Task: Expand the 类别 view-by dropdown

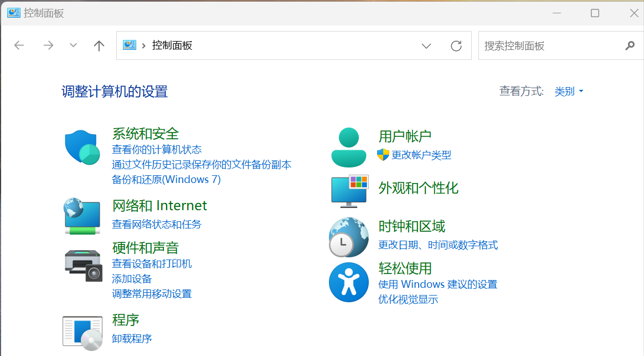Action: coord(569,91)
